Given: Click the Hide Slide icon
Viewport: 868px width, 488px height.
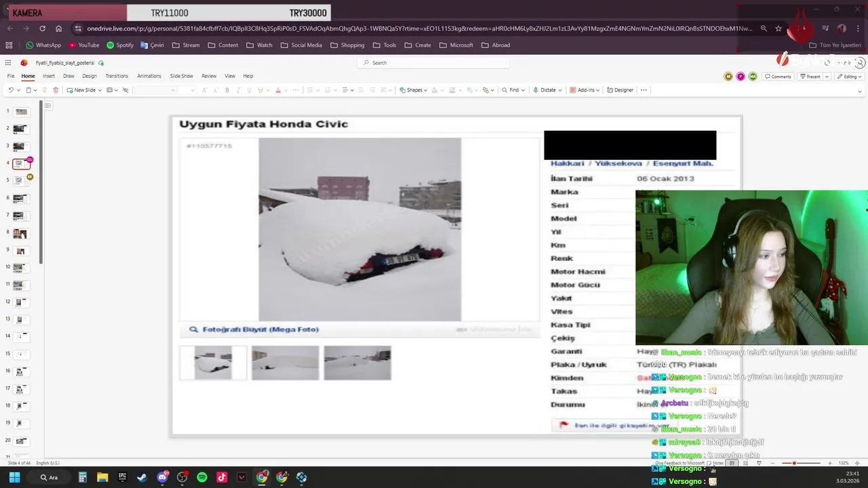Looking at the screenshot, I should point(125,89).
